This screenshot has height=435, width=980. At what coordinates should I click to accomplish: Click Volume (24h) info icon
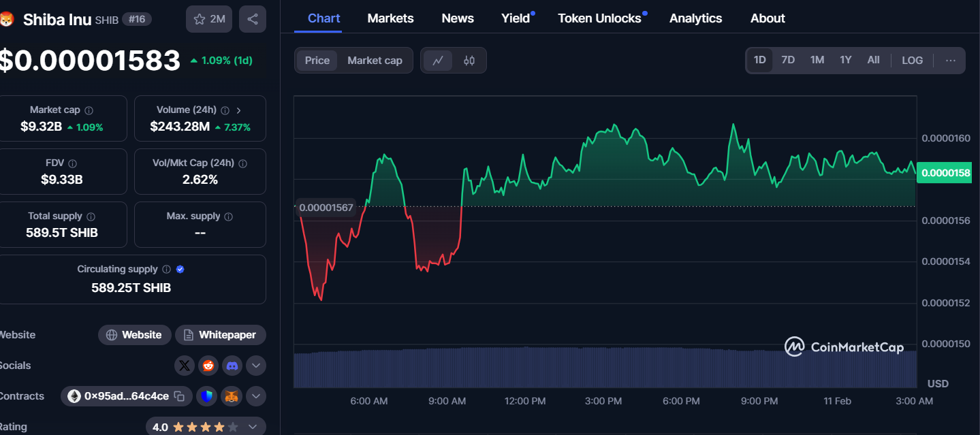225,110
